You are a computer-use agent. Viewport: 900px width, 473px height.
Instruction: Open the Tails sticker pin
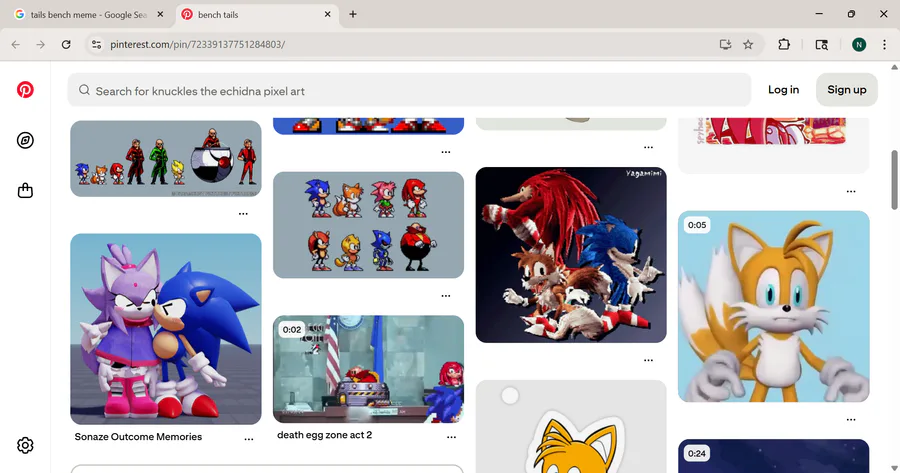click(x=571, y=427)
